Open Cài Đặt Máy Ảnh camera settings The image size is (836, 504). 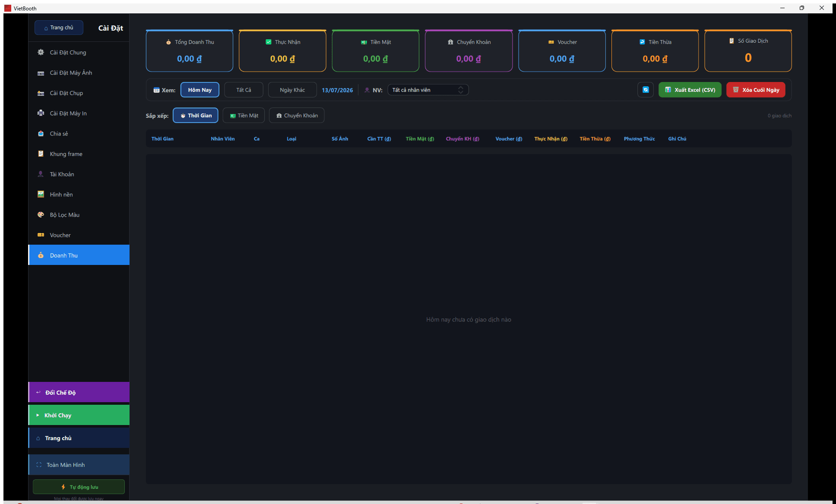pyautogui.click(x=79, y=73)
